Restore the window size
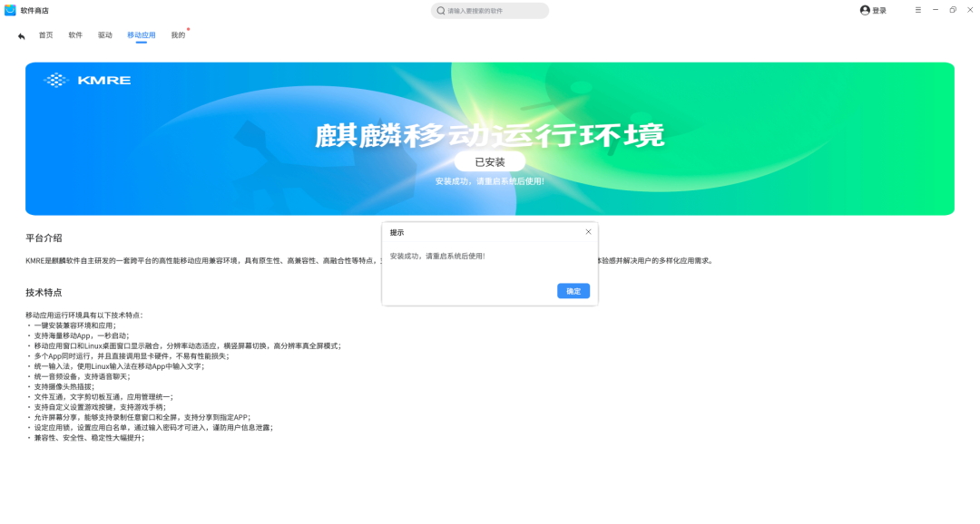This screenshot has width=980, height=524. 953,10
